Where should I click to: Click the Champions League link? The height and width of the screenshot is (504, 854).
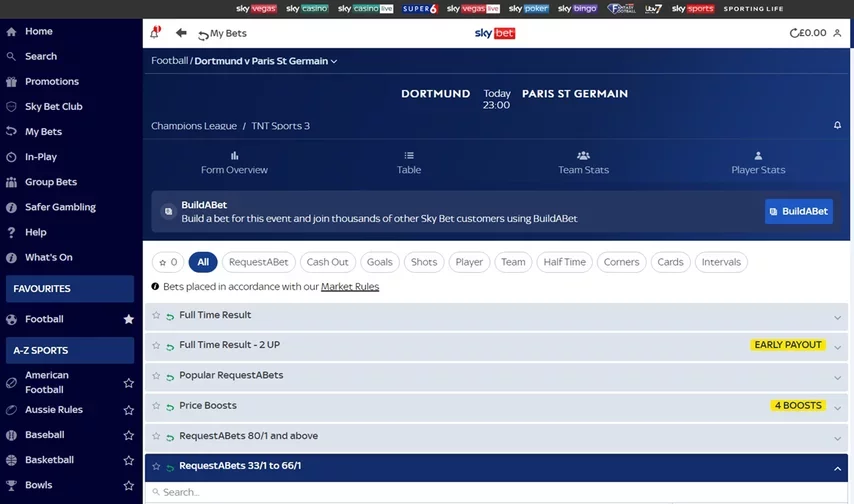coord(194,126)
